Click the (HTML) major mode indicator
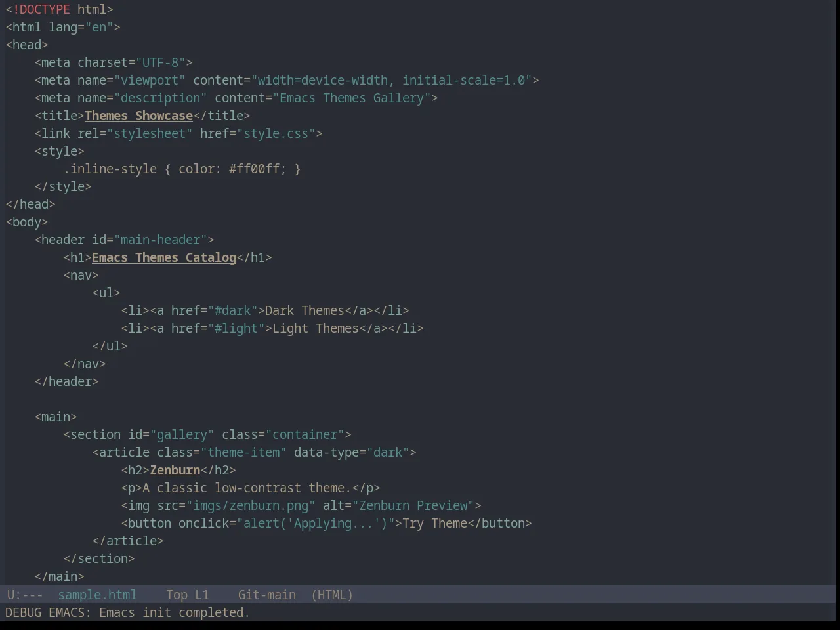The image size is (840, 630). (x=331, y=595)
